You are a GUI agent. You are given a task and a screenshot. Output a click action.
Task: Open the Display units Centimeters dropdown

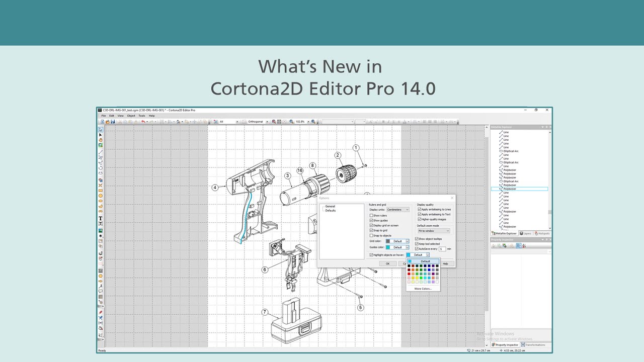[x=398, y=210]
